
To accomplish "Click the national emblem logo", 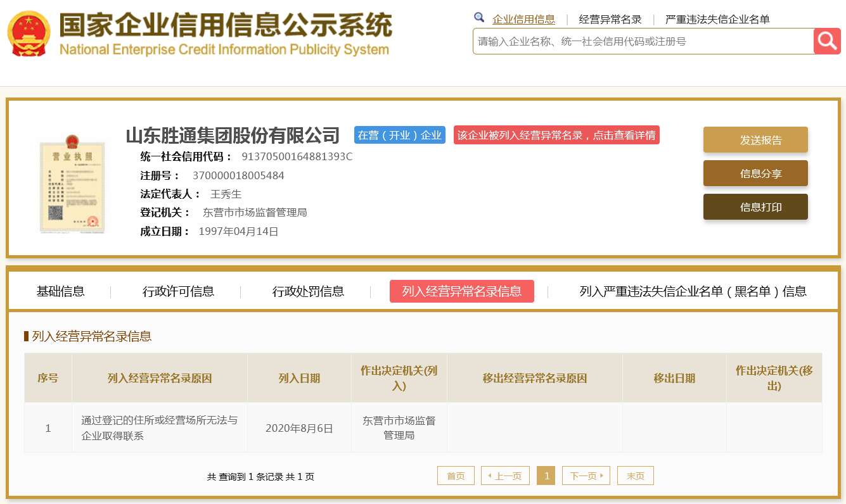I will (x=27, y=33).
